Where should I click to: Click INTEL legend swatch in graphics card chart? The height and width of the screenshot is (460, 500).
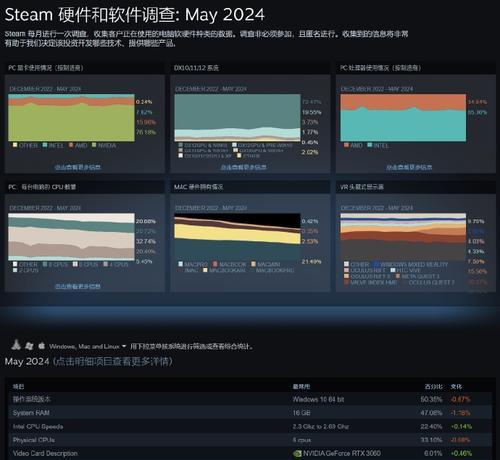pyautogui.click(x=45, y=145)
